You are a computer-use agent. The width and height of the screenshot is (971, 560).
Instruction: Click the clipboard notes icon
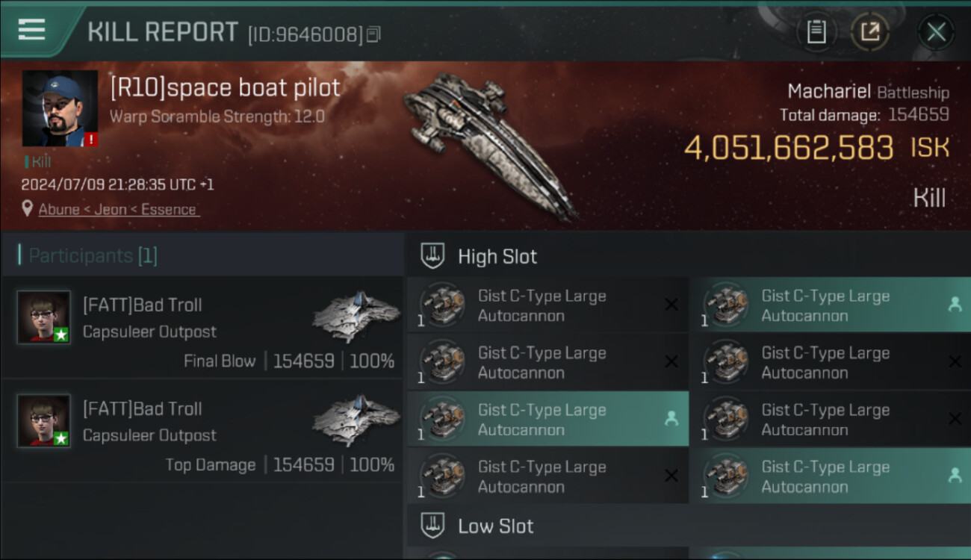pyautogui.click(x=816, y=32)
